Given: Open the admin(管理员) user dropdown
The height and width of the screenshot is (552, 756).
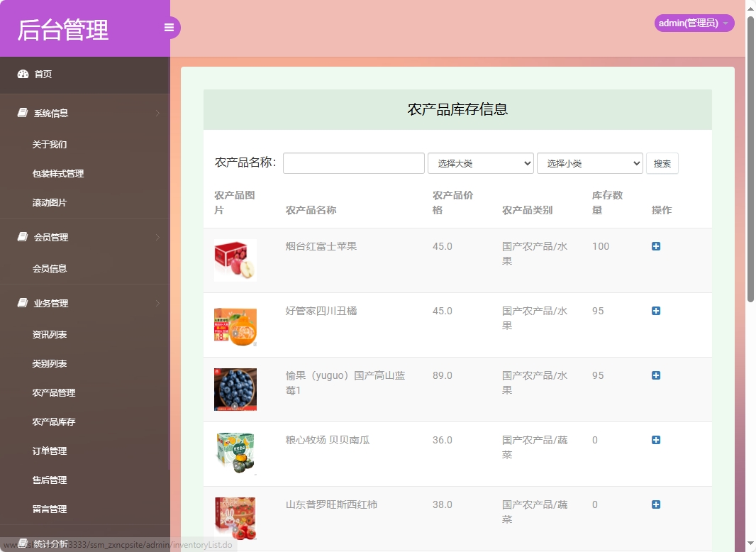Looking at the screenshot, I should pos(694,23).
